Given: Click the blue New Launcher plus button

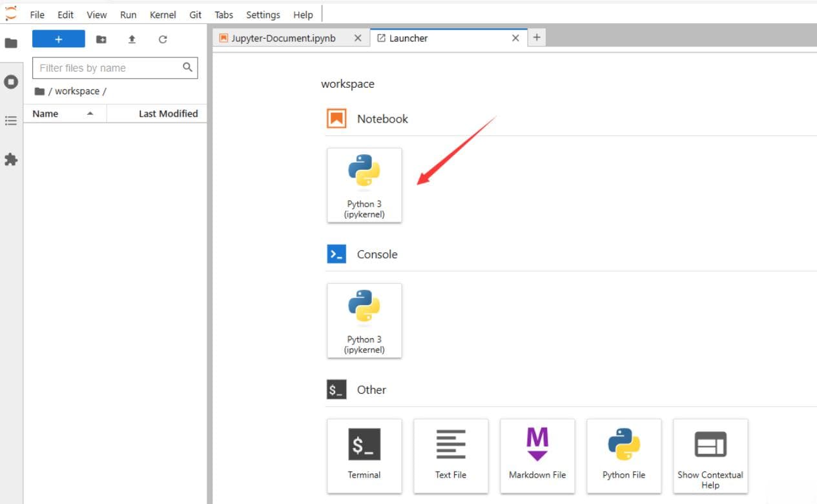Looking at the screenshot, I should pos(59,39).
